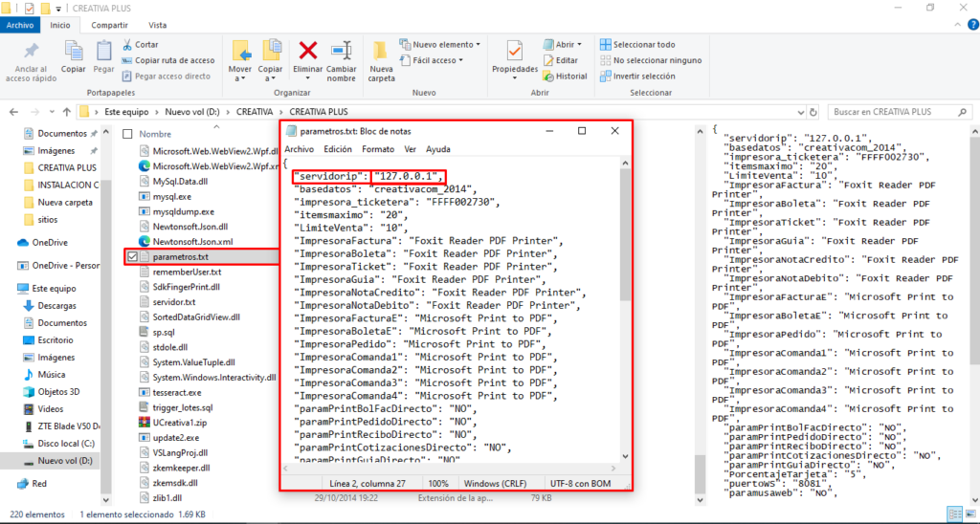980x524 pixels.
Task: Click the Pegar clipboard icon
Action: (103, 52)
